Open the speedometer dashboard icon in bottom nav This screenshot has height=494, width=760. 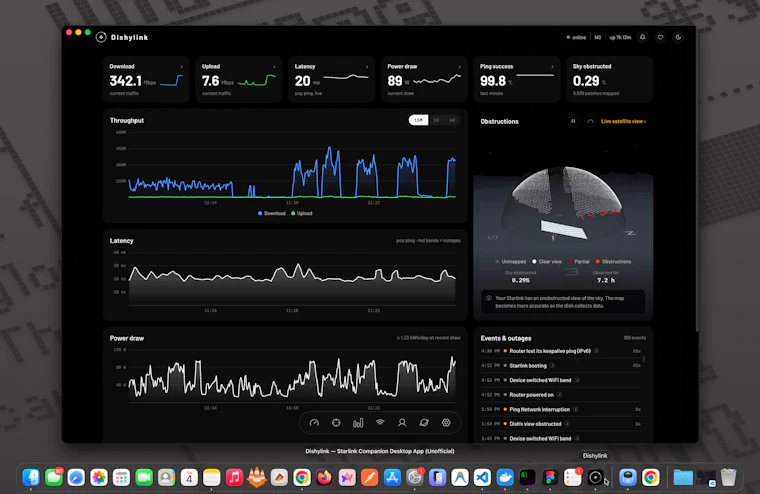tap(314, 423)
